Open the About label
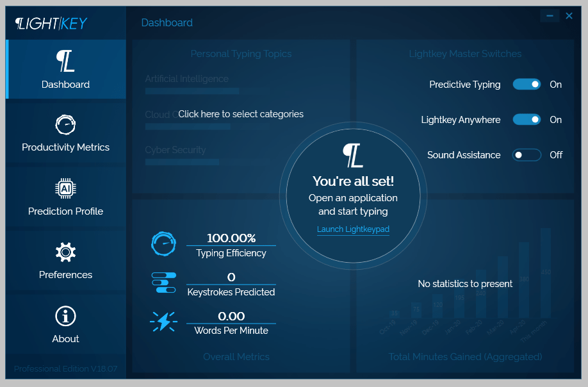Viewport: 588px width, 387px height. pyautogui.click(x=65, y=338)
